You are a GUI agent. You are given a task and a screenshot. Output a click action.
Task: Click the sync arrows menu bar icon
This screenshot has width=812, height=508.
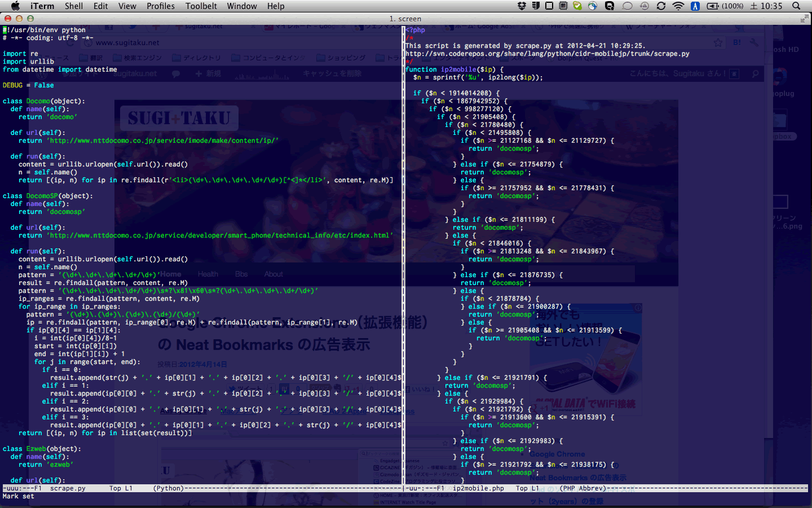pyautogui.click(x=661, y=6)
